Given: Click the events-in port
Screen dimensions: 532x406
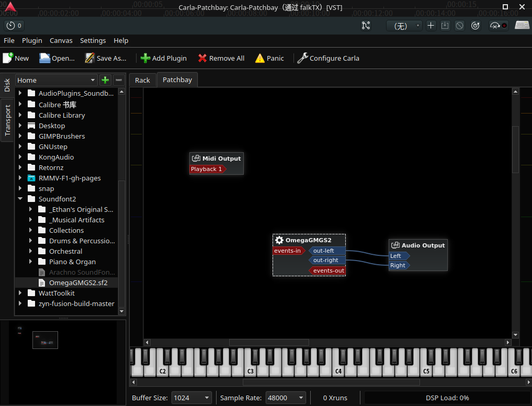Looking at the screenshot, I should 289,251.
